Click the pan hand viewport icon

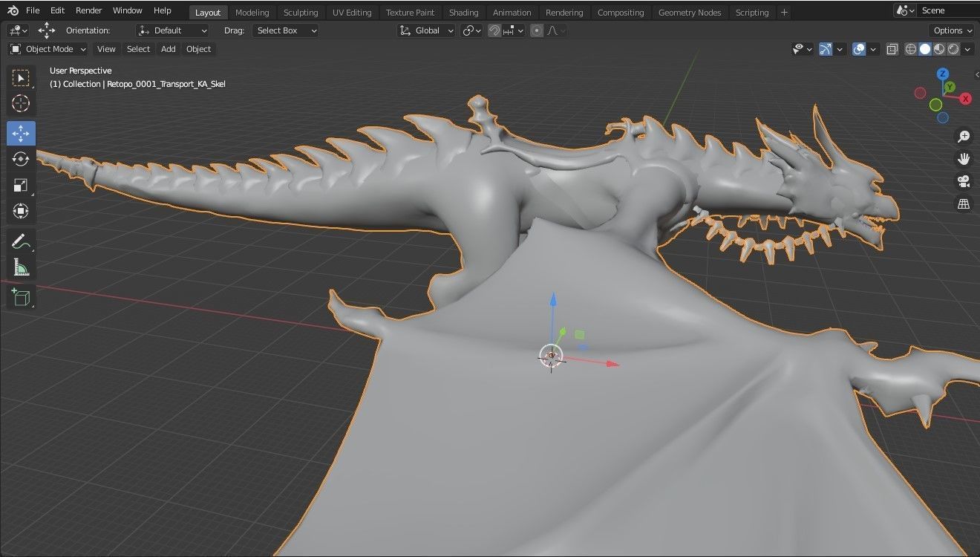964,159
